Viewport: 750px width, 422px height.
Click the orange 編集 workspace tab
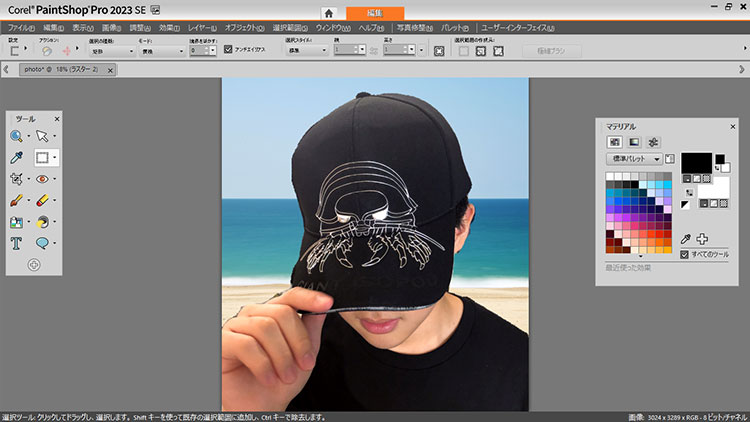pos(377,11)
